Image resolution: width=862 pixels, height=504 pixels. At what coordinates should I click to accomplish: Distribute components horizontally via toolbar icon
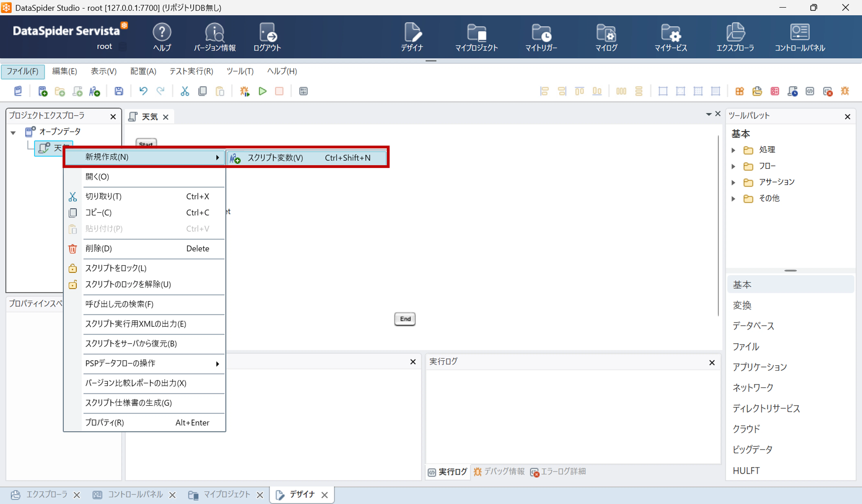(621, 91)
